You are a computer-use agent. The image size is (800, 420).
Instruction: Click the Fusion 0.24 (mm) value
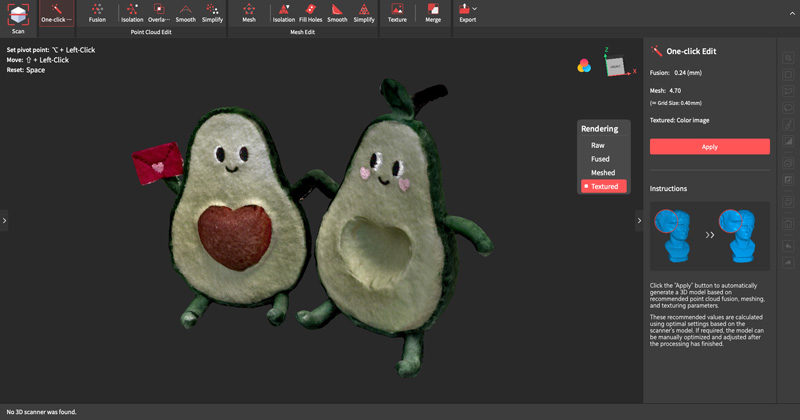click(x=688, y=73)
